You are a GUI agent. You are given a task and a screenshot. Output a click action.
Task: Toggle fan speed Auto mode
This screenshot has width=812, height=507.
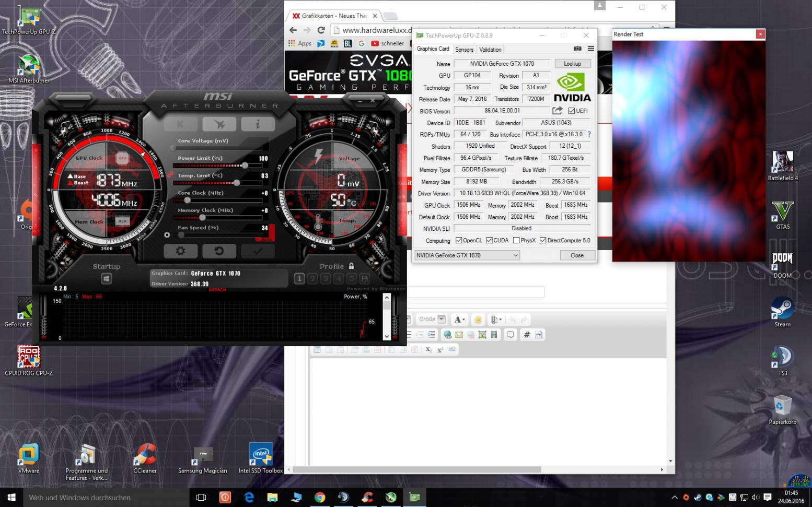click(x=266, y=239)
